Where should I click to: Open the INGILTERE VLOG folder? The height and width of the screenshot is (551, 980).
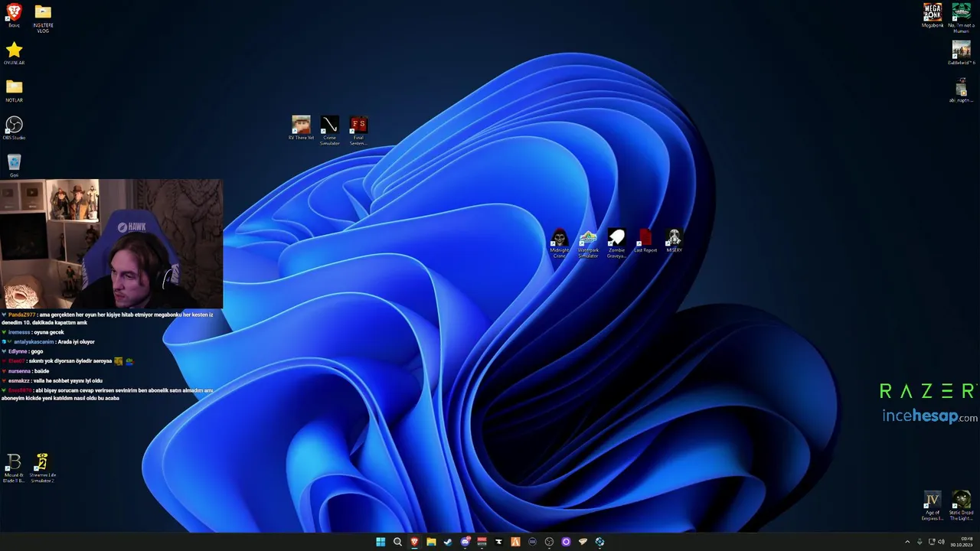[x=43, y=18]
